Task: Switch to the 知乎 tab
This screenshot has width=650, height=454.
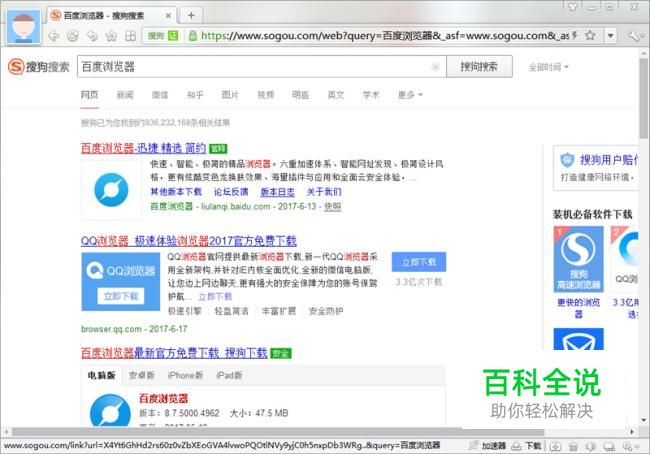Action: 195,95
